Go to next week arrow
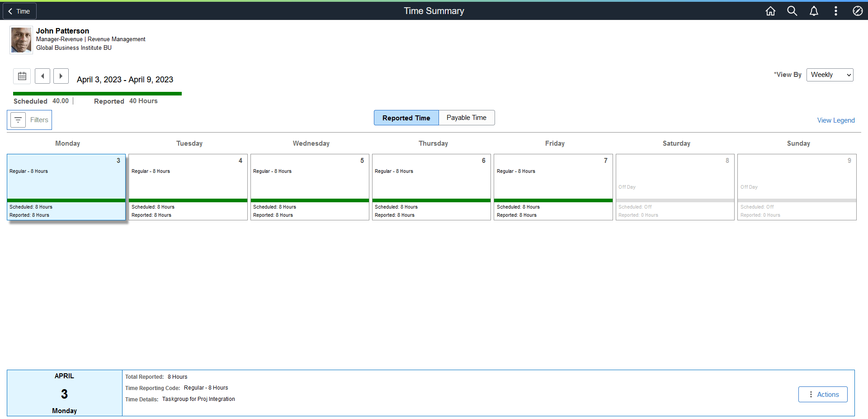The width and height of the screenshot is (868, 419). (x=61, y=76)
